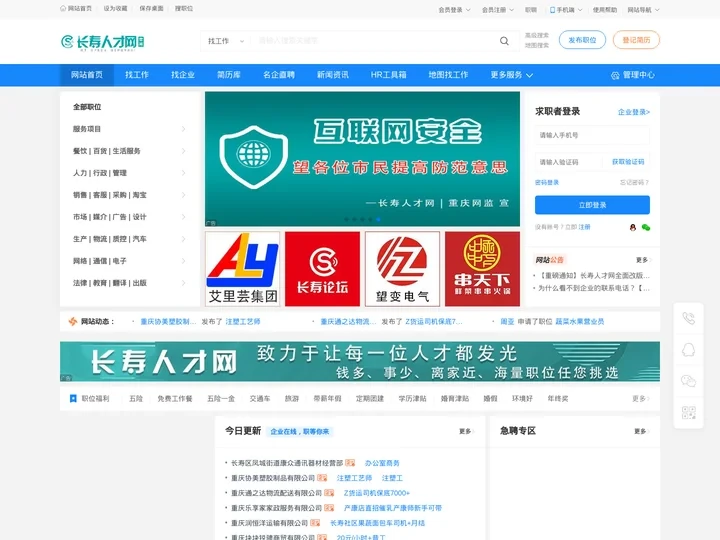Click the keyword search input box
This screenshot has height=540, width=720.
pos(372,41)
